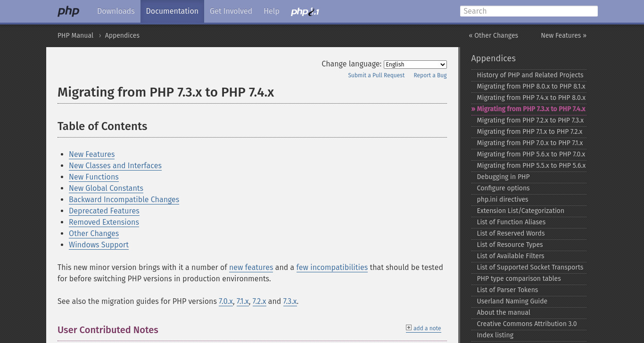Viewport: 644px width, 343px height.
Task: Open Other Changes in table of contents
Action: click(x=94, y=234)
